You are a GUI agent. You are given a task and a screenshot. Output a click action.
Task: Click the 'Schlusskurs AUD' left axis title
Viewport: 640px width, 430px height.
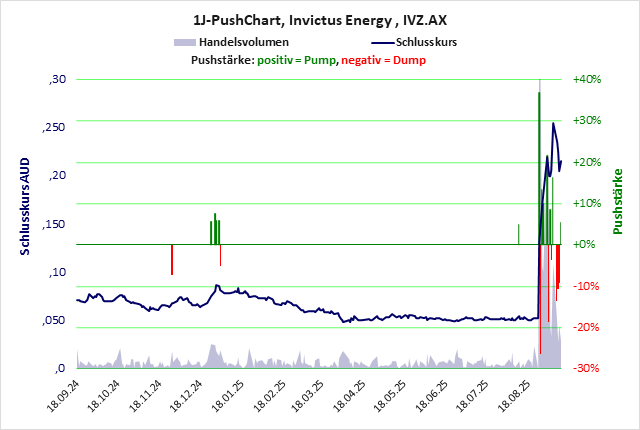point(25,206)
